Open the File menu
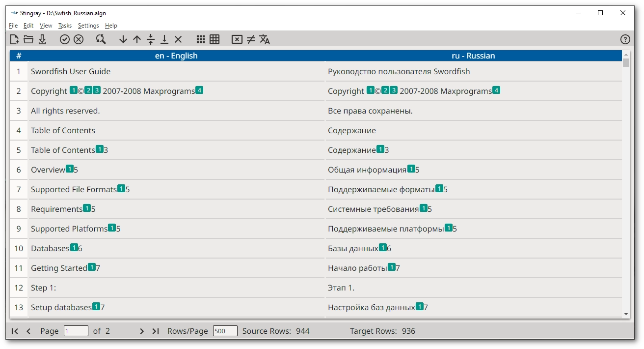Image resolution: width=644 pixels, height=349 pixels. point(13,26)
